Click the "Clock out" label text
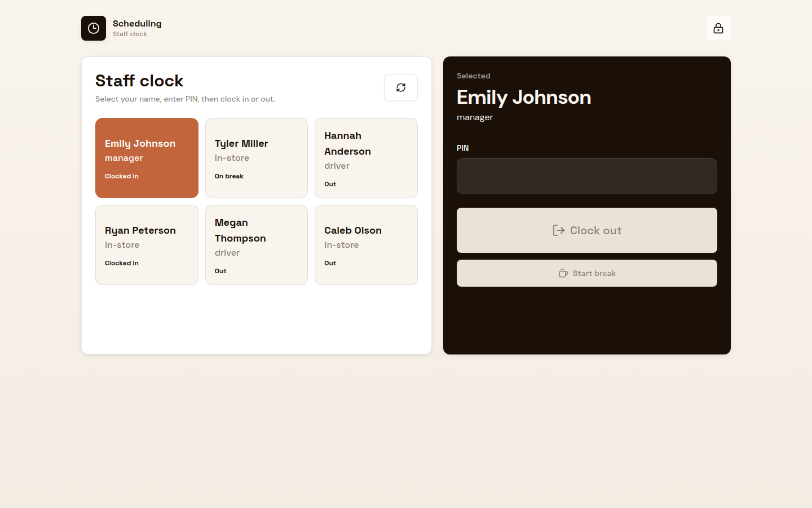The image size is (812, 508). 596,230
